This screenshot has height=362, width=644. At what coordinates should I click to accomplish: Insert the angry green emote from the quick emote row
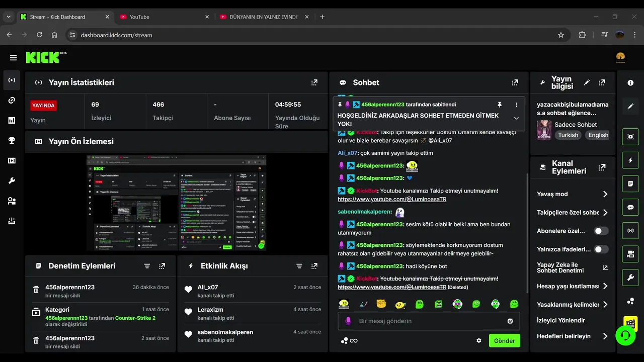tap(439, 304)
